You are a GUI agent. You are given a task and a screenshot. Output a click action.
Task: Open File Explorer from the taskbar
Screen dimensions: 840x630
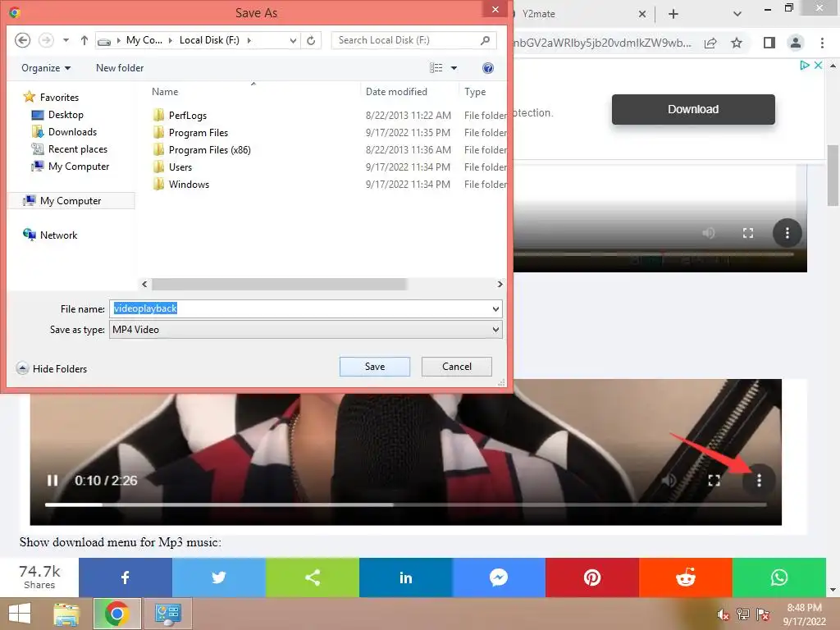click(x=66, y=614)
